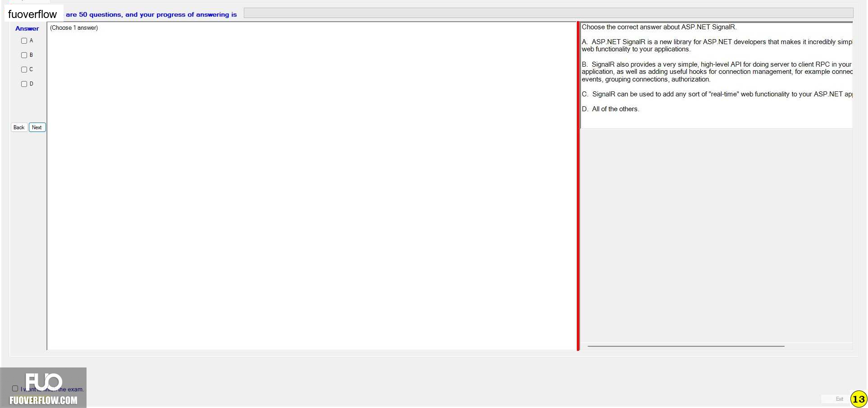The image size is (868, 408).
Task: Click the "(Choose 1 answer)" hint text
Action: click(74, 28)
